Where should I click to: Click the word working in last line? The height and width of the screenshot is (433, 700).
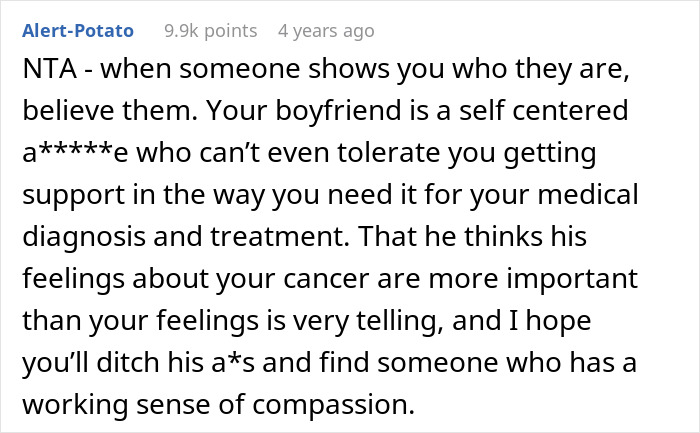point(75,405)
